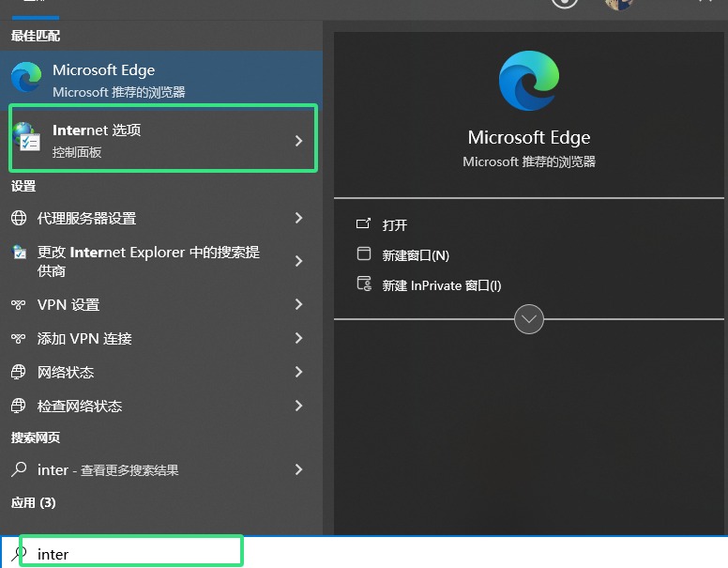Click the network icon beside 网络状态
This screenshot has height=568, width=728.
point(19,372)
